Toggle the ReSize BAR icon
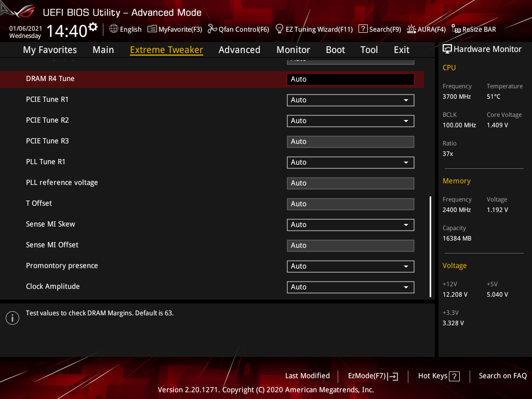The width and height of the screenshot is (532, 399). pyautogui.click(x=456, y=29)
